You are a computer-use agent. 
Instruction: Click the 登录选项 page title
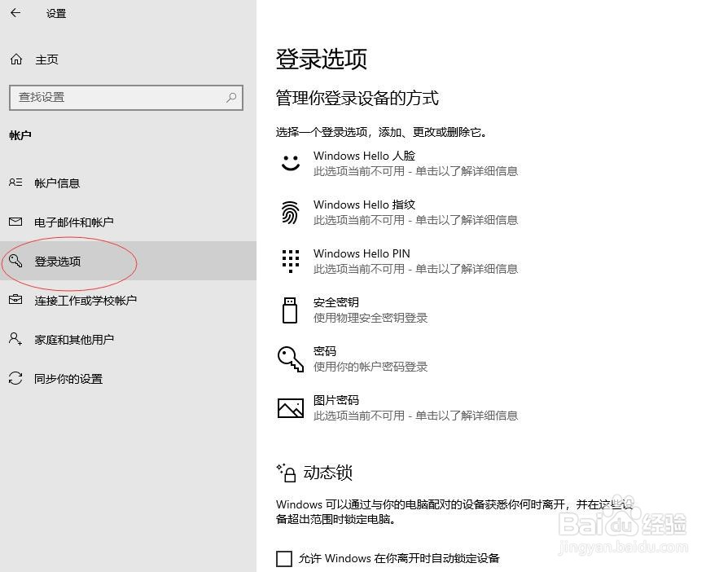pyautogui.click(x=322, y=59)
